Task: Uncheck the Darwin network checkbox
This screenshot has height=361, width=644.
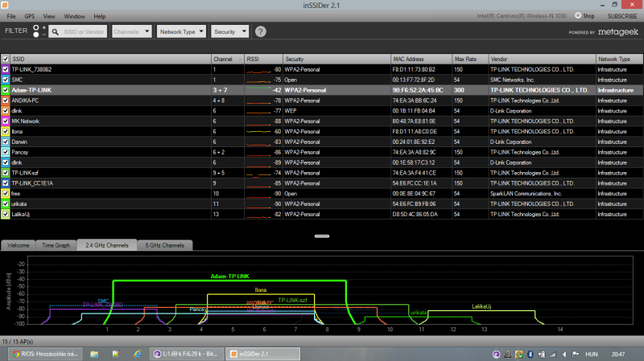Action: 6,142
